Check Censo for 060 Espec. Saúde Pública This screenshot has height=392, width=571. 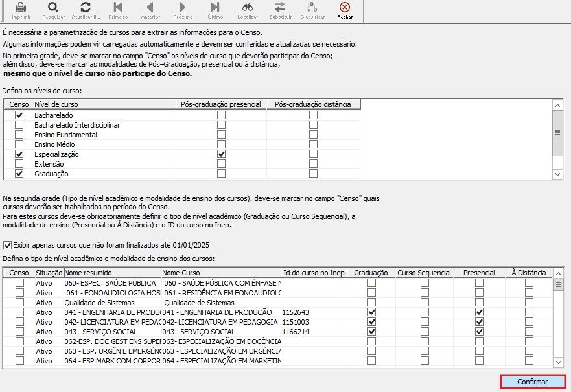click(x=19, y=282)
